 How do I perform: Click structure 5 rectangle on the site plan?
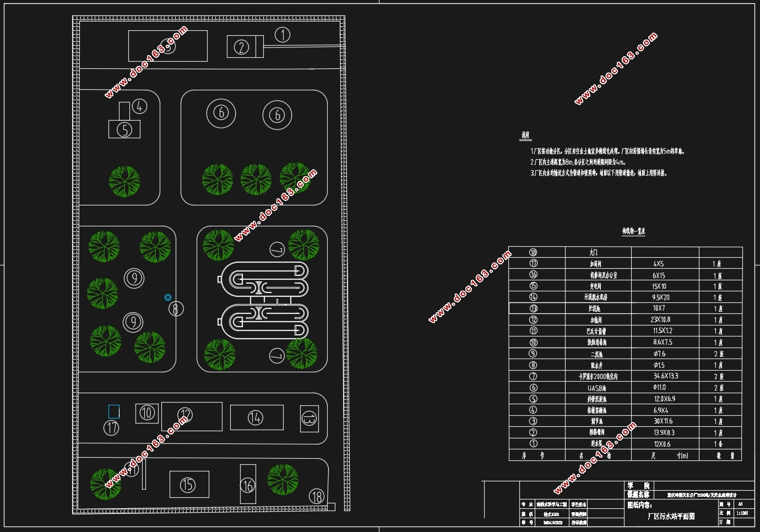[x=124, y=129]
